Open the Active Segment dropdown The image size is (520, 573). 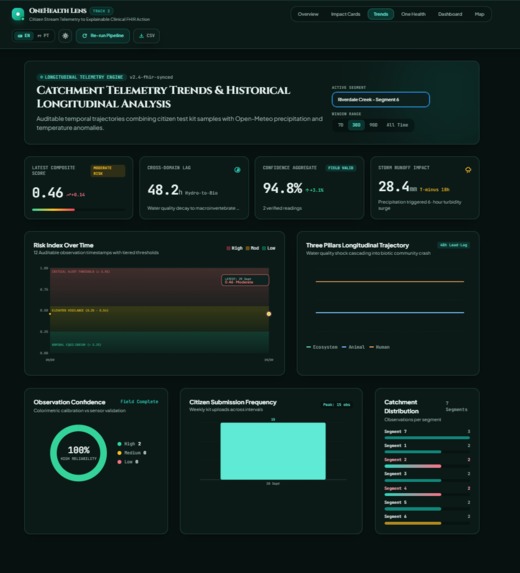(380, 99)
